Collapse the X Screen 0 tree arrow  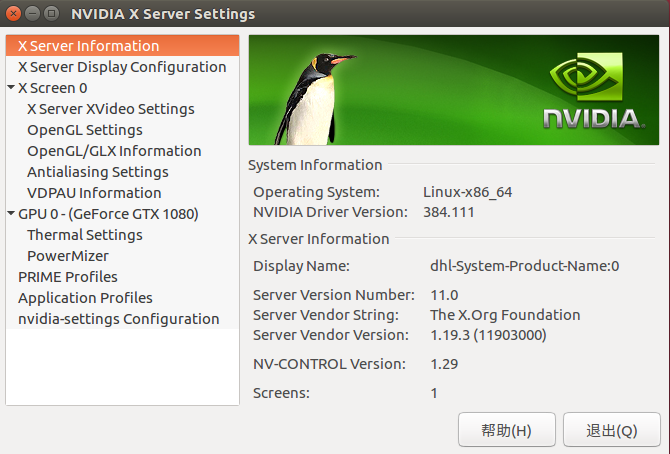click(x=11, y=87)
